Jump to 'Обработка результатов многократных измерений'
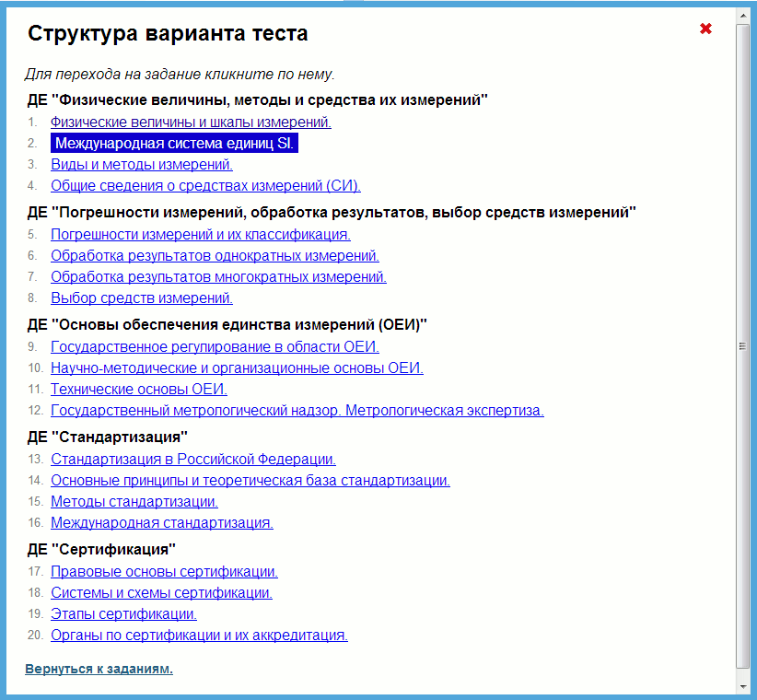The width and height of the screenshot is (757, 700). (x=218, y=277)
